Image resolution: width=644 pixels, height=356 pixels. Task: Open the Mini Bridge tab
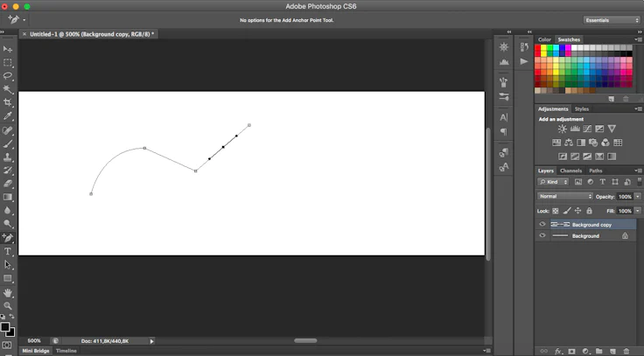click(x=36, y=351)
